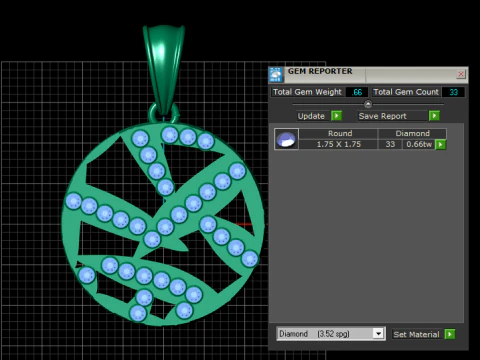Click the Total Gem Weight value .66
480x360 pixels.
click(x=357, y=92)
